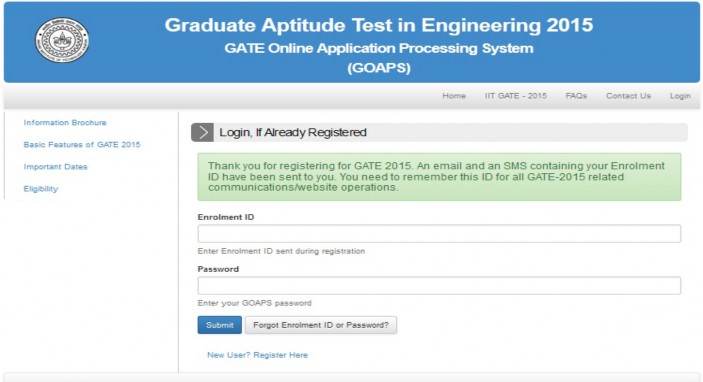Viewport: 703px width, 382px height.
Task: Click the IIT institute logo emblem
Action: point(62,40)
